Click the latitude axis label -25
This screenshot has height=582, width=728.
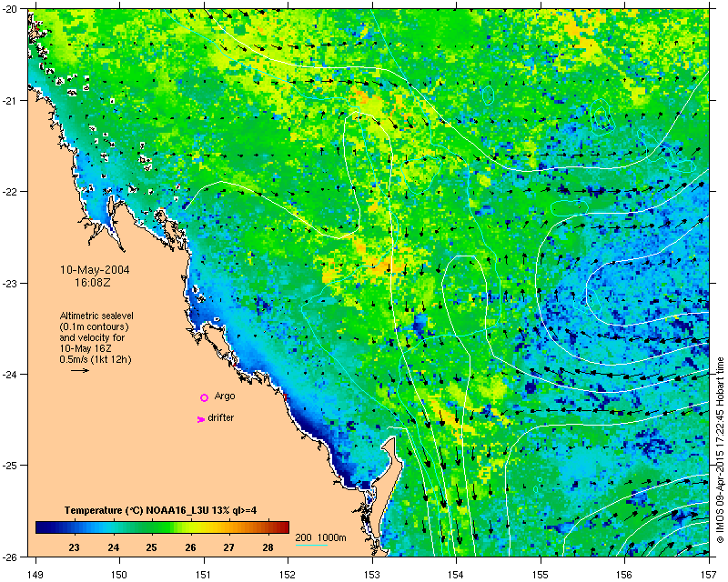9,466
